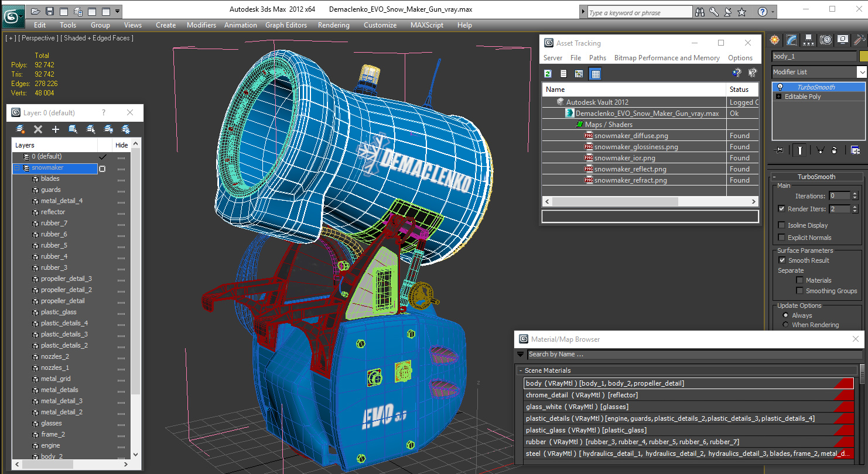The height and width of the screenshot is (474, 868).
Task: Click the [+] viewport label
Action: (x=11, y=38)
